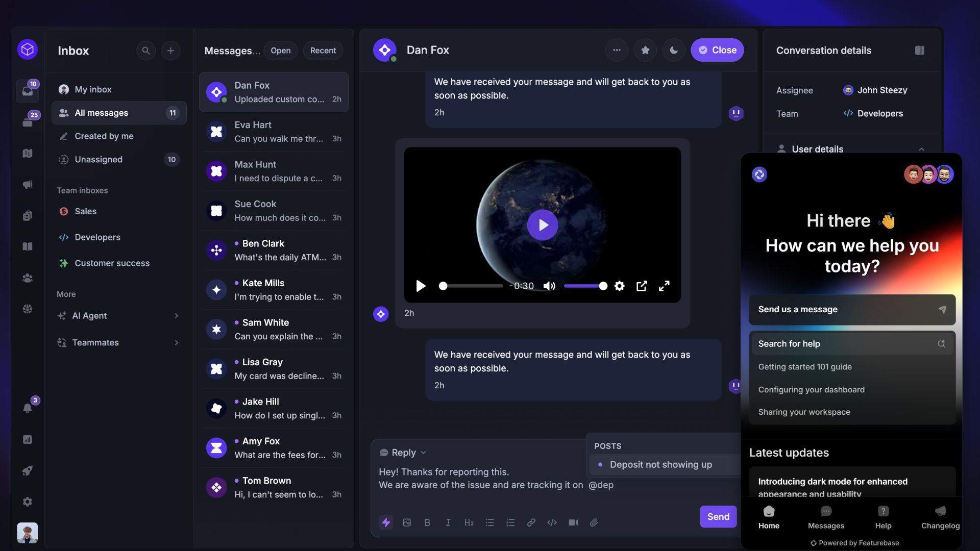Close the Dan Fox conversation

tap(717, 50)
